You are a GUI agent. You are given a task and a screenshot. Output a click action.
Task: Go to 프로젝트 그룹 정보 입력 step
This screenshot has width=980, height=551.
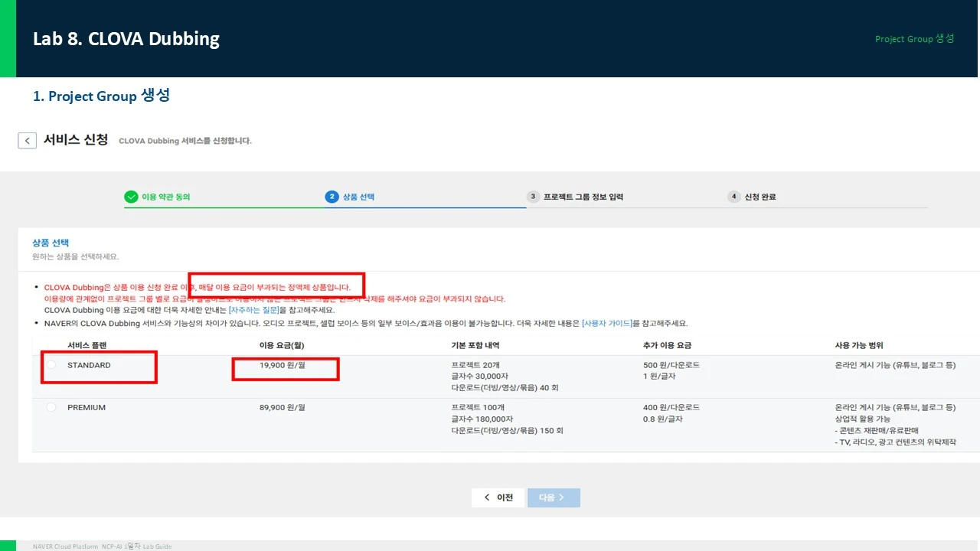coord(583,197)
